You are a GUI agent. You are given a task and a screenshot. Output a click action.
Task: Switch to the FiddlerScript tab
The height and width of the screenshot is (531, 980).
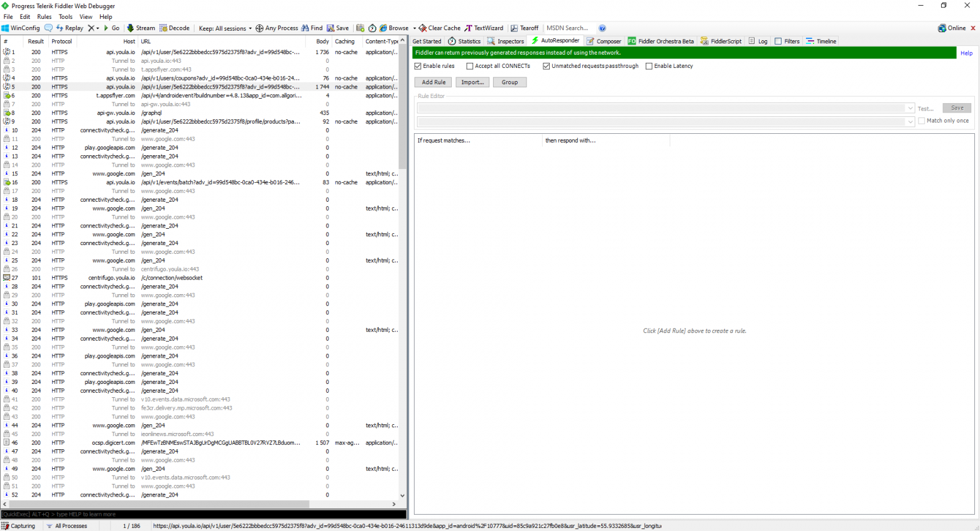click(721, 41)
